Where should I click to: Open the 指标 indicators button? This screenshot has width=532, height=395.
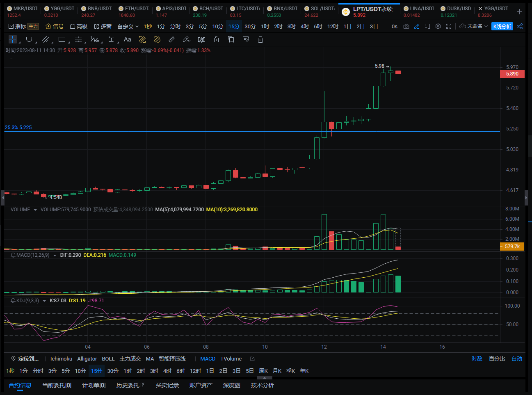[17, 26]
